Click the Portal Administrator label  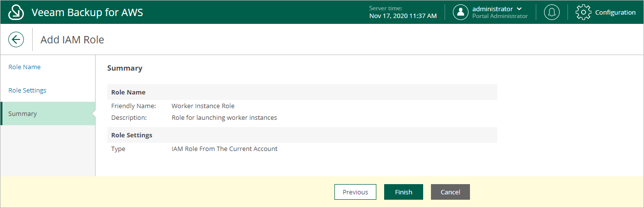tap(500, 16)
